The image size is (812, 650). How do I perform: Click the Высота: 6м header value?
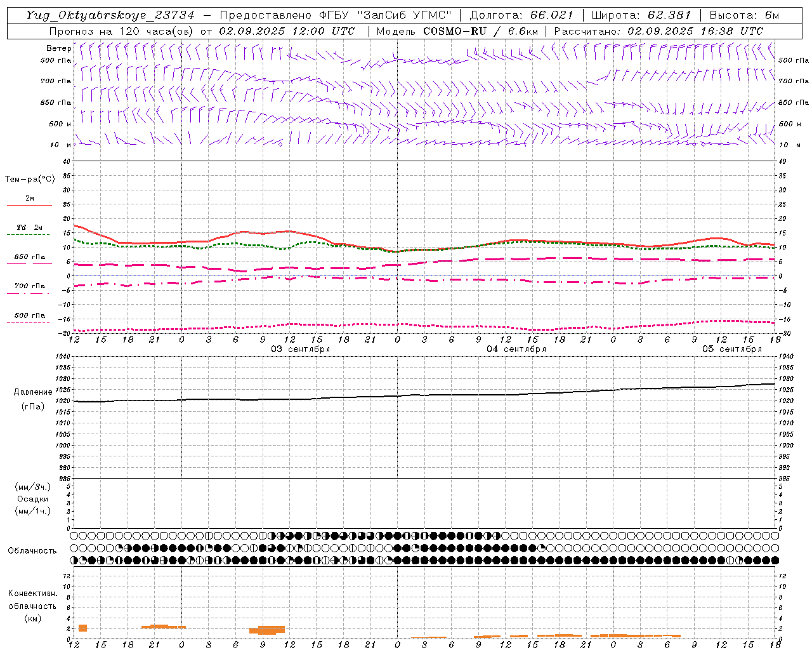click(x=744, y=15)
